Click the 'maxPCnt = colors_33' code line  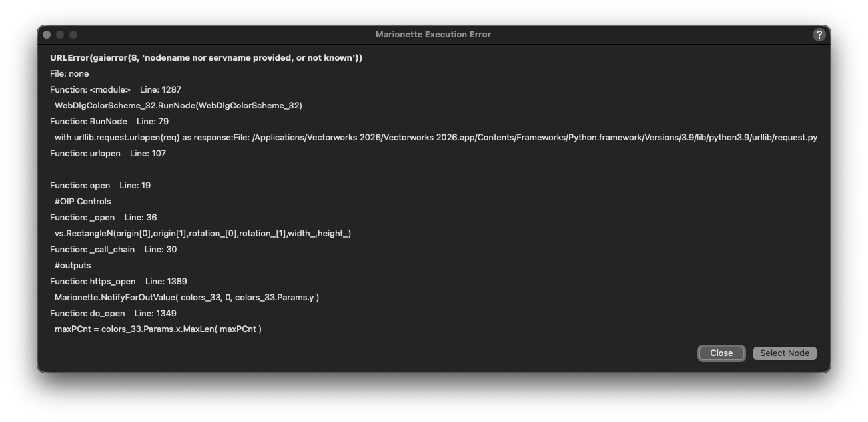coord(158,329)
